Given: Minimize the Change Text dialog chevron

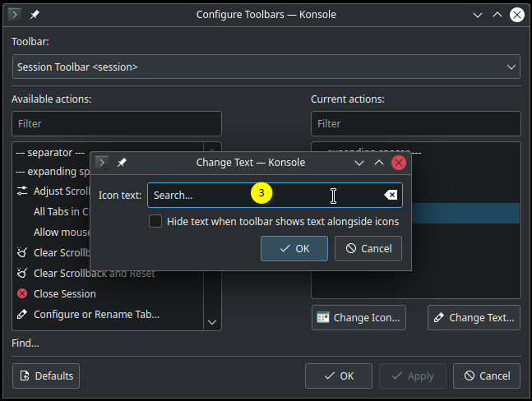Looking at the screenshot, I should [359, 163].
